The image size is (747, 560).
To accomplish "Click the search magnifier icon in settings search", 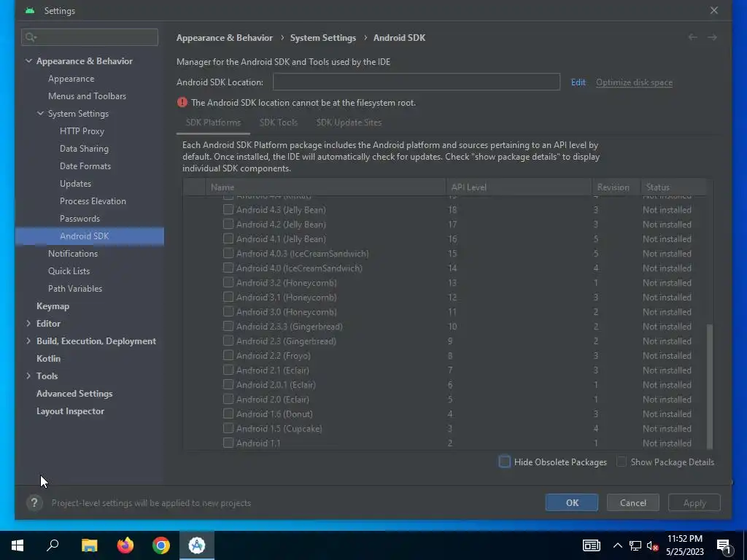I will 31,37.
